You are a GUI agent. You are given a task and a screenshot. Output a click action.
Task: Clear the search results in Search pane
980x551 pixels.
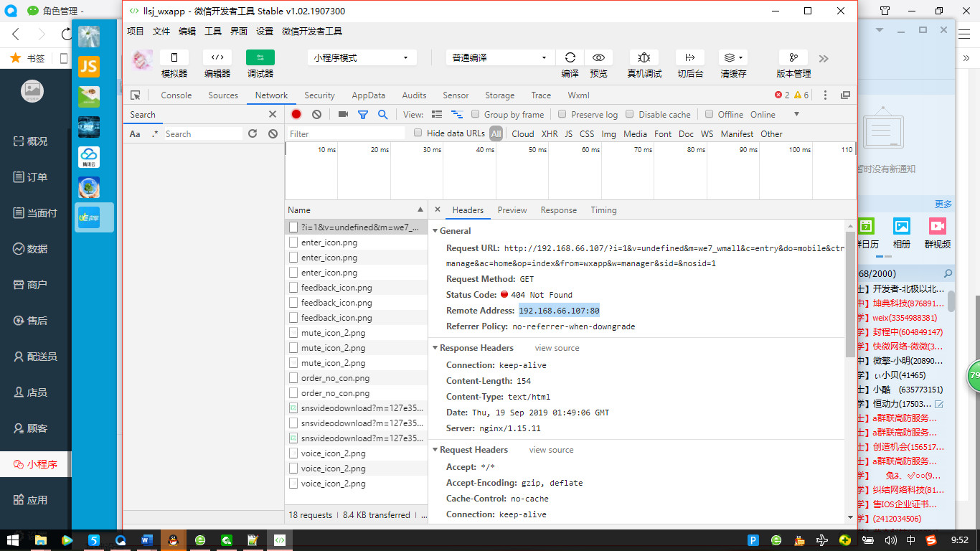pos(273,133)
